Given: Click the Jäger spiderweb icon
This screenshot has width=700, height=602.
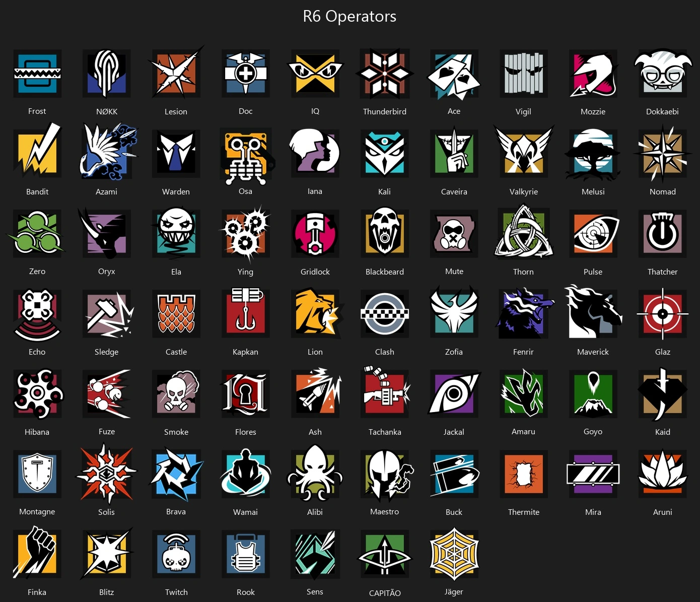Looking at the screenshot, I should pyautogui.click(x=454, y=553).
